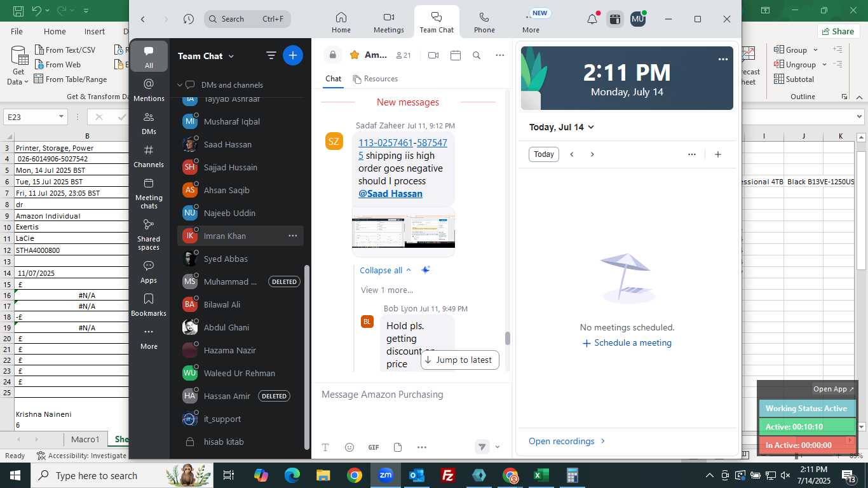The image size is (868, 488).
Task: Open send options dropdown arrow
Action: [x=498, y=447]
